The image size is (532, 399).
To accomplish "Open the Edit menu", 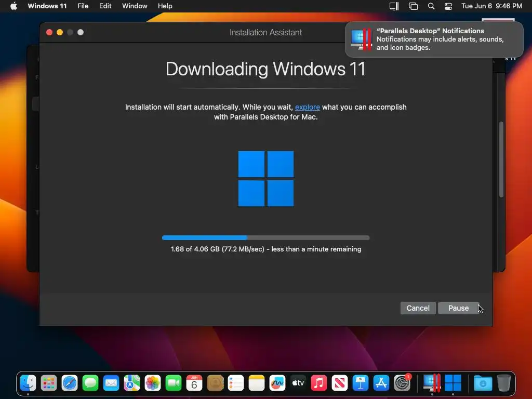I will [105, 6].
